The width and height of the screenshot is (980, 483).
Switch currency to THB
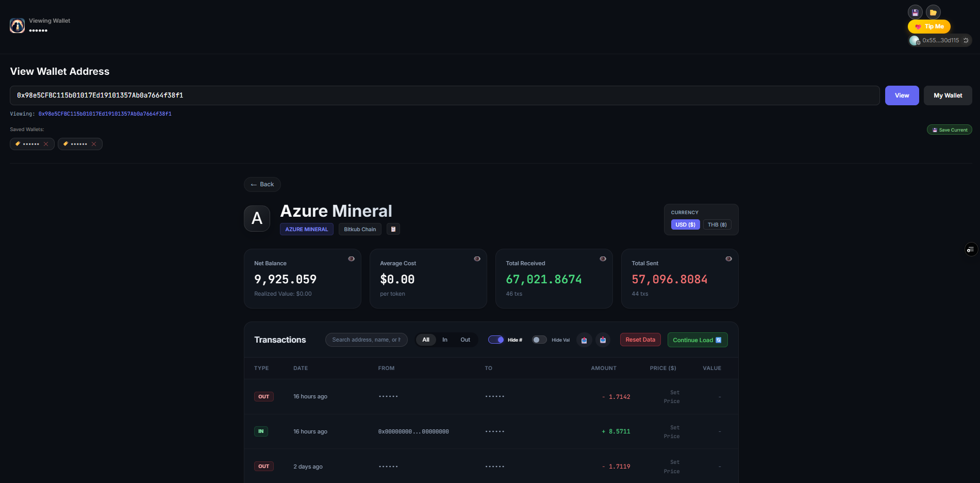click(717, 224)
